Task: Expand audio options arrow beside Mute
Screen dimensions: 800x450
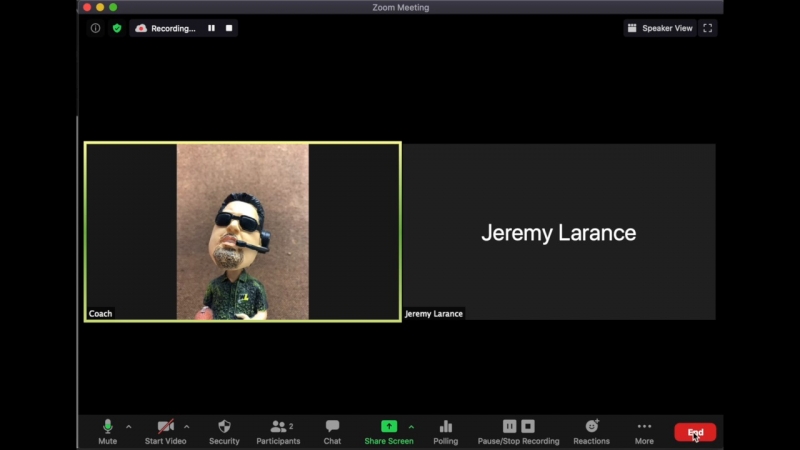Action: point(128,427)
